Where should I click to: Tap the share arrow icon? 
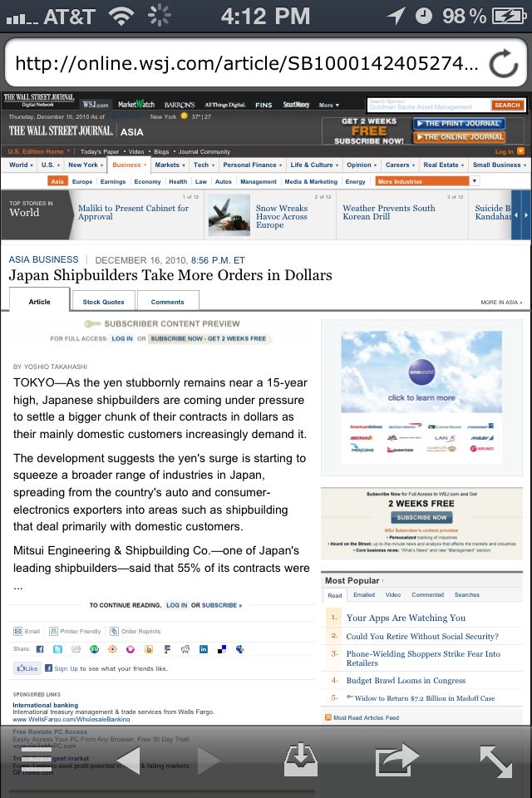click(397, 760)
